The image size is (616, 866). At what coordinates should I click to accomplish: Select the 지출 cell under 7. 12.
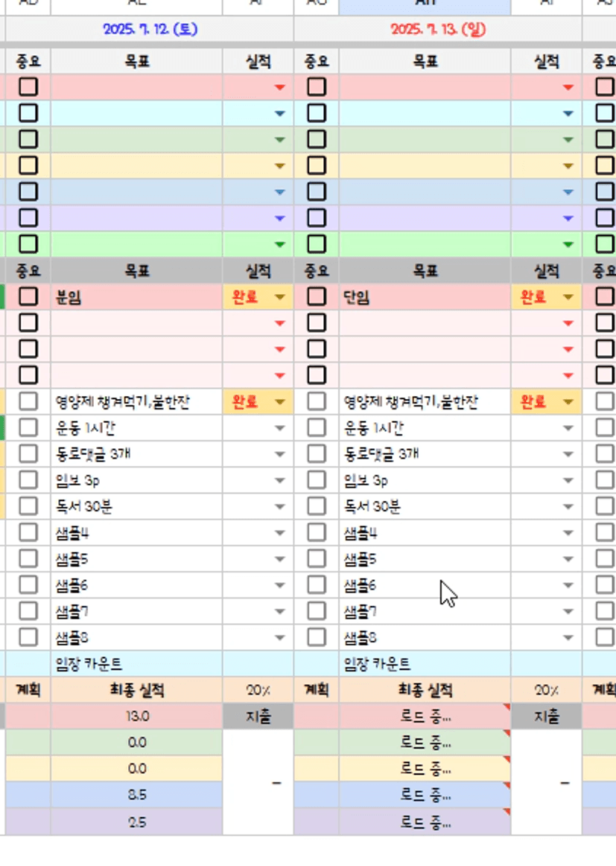(258, 716)
